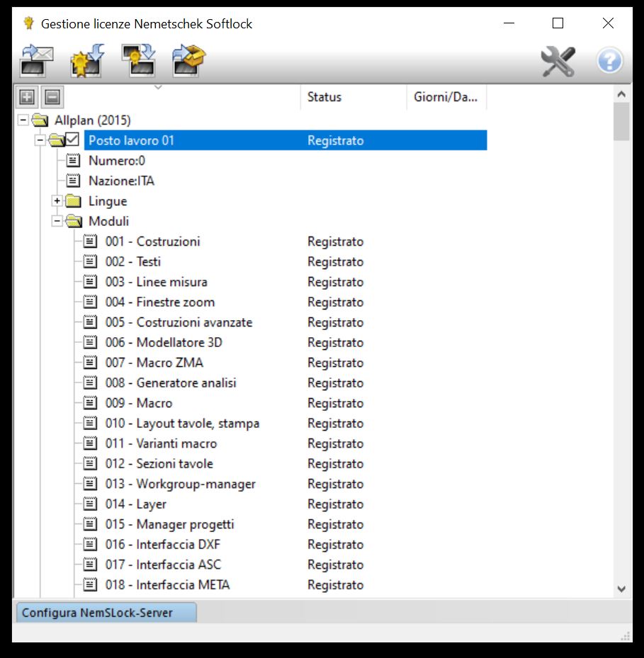Click the document icon of 010 - Layout tavole
This screenshot has height=658, width=644.
(x=90, y=423)
